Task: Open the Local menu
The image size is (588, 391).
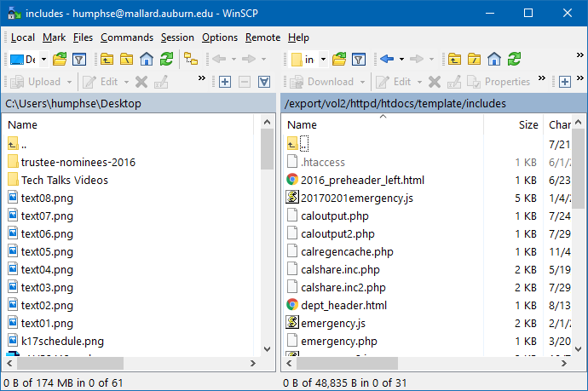Action: (23, 37)
